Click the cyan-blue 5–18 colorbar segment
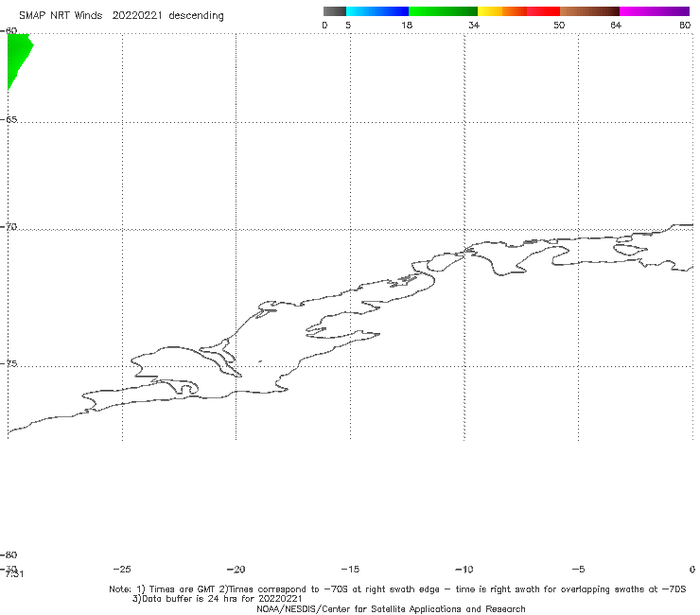This screenshot has width=700, height=615. (377, 11)
